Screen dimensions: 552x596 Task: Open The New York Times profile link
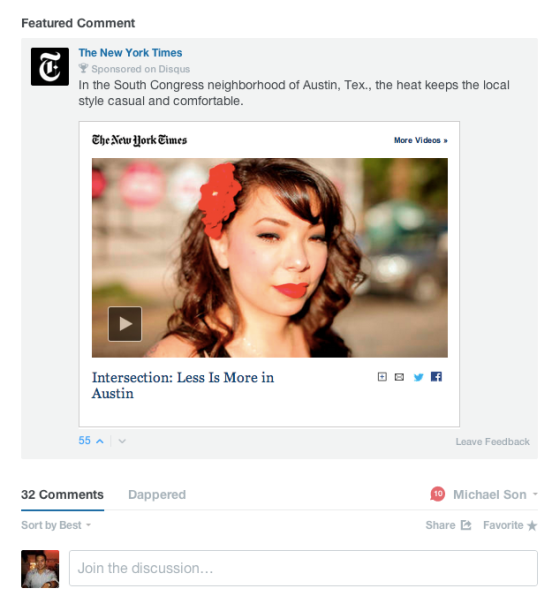tap(130, 52)
